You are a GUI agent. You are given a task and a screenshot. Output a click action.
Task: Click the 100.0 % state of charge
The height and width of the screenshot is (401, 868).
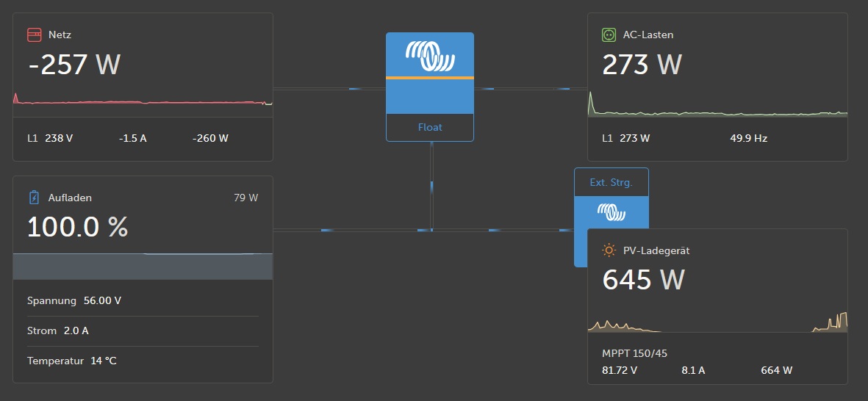(x=78, y=227)
